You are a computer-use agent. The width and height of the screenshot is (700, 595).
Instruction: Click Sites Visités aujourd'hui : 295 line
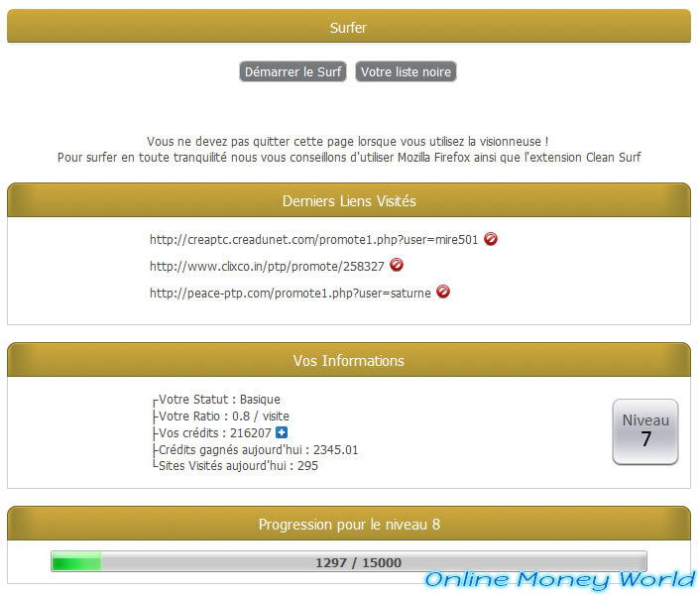238,466
